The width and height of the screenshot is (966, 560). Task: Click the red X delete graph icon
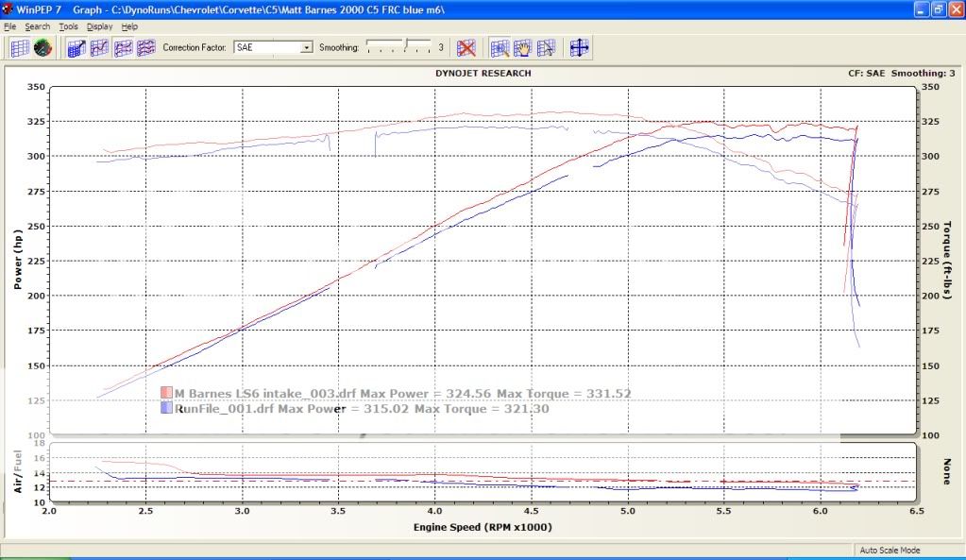click(466, 47)
